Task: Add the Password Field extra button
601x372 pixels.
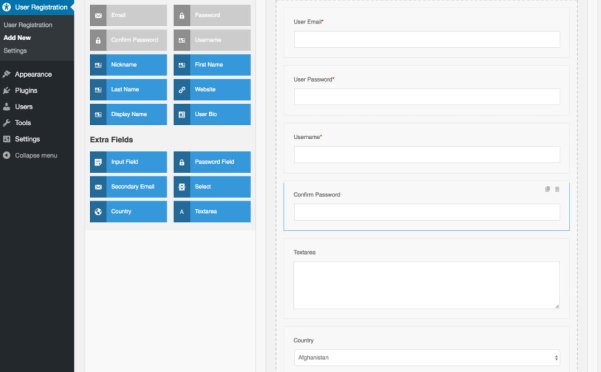Action: point(212,162)
